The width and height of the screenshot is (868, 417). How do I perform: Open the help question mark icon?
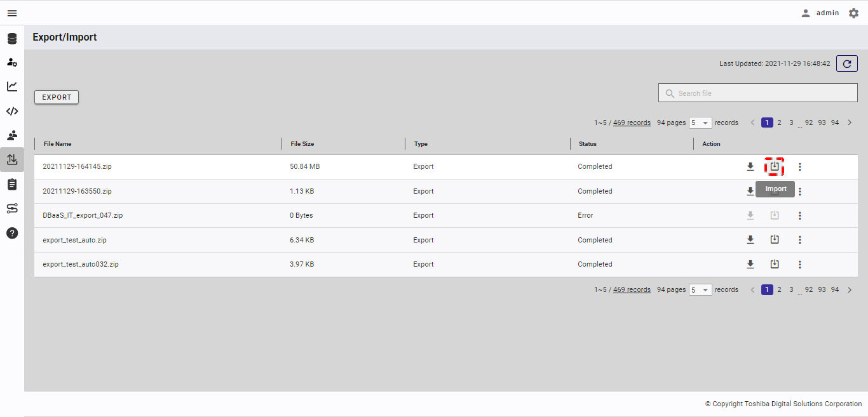pyautogui.click(x=12, y=233)
